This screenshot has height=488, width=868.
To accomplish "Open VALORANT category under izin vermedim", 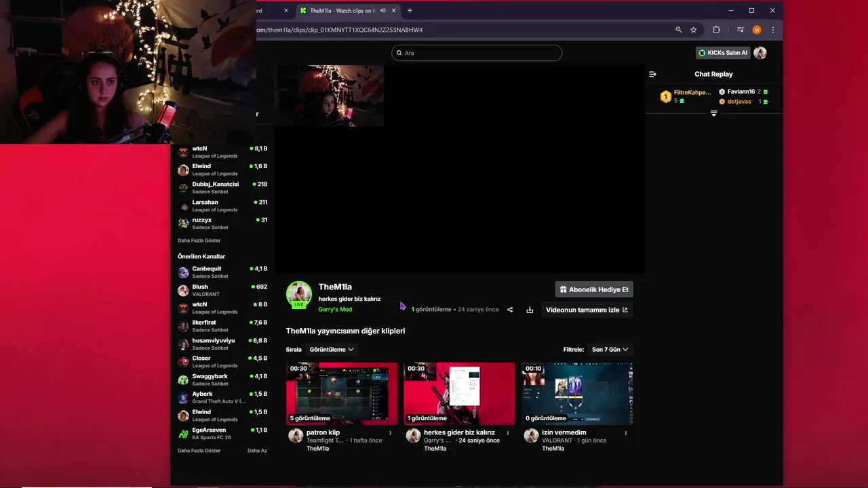I will coord(557,441).
